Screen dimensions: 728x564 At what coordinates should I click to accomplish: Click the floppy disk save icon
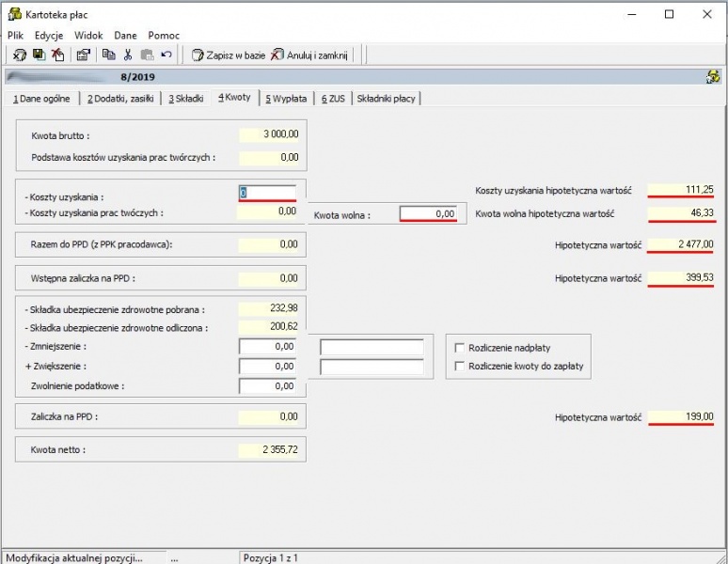point(39,55)
